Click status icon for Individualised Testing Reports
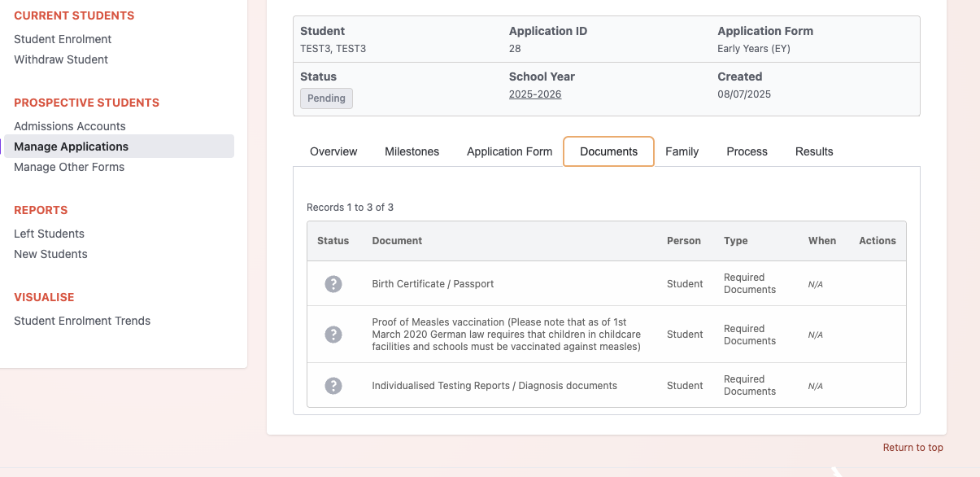Image resolution: width=980 pixels, height=477 pixels. point(333,386)
